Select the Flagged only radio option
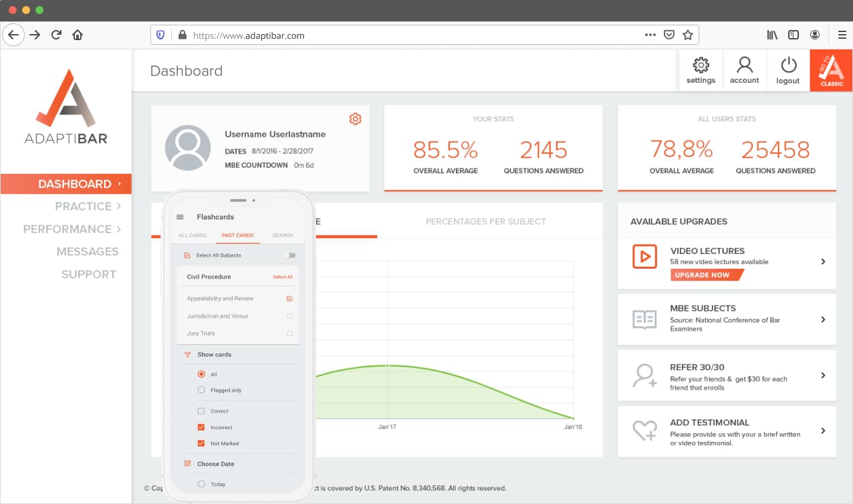This screenshot has width=853, height=504. tap(201, 390)
